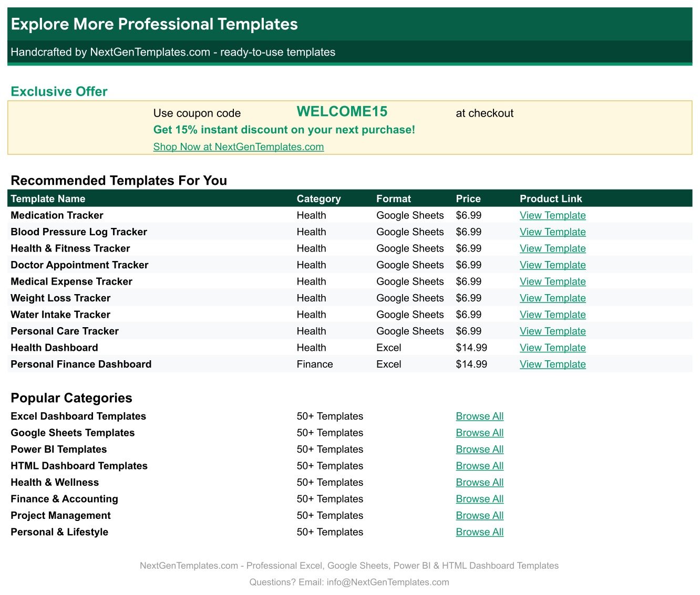Open View Template for Personal Care Tracker
The image size is (700, 595).
pos(552,331)
